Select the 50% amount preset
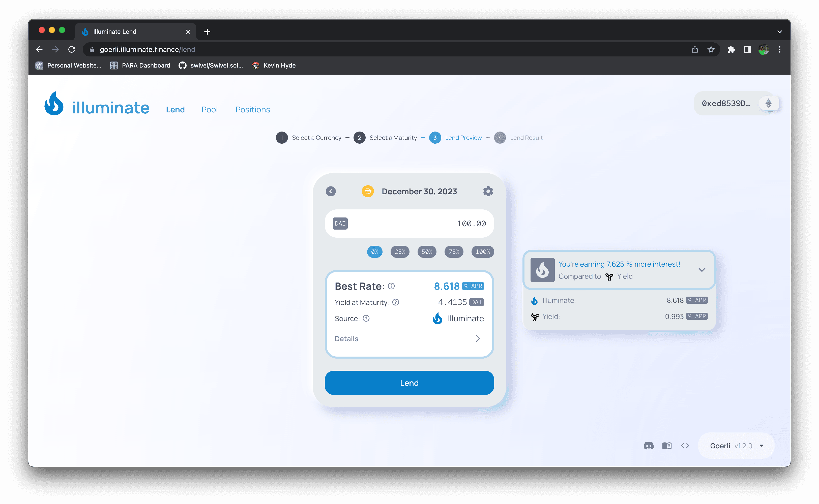The width and height of the screenshot is (819, 504). pyautogui.click(x=427, y=252)
